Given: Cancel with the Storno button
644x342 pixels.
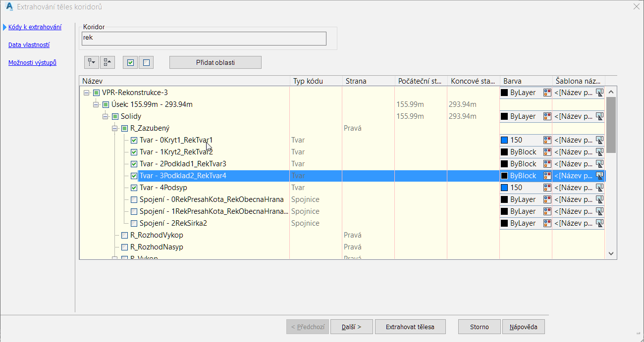Looking at the screenshot, I should point(479,327).
